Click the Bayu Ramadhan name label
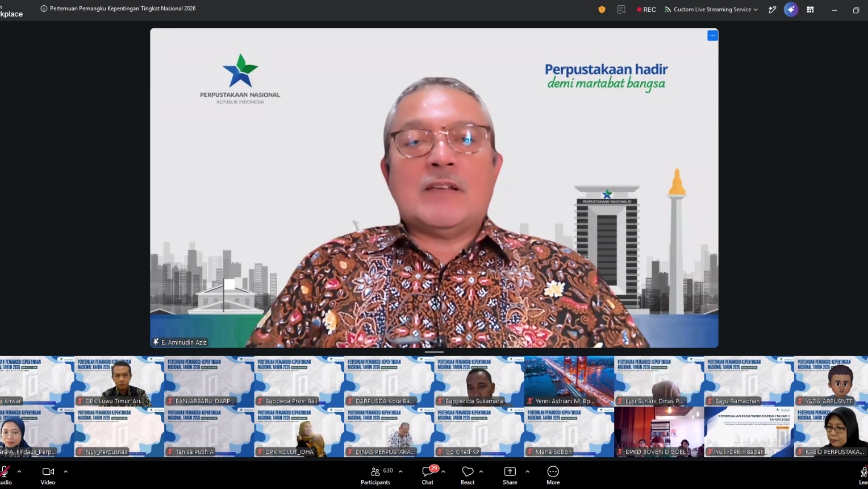Screen dimensions: 868x489 (x=737, y=401)
